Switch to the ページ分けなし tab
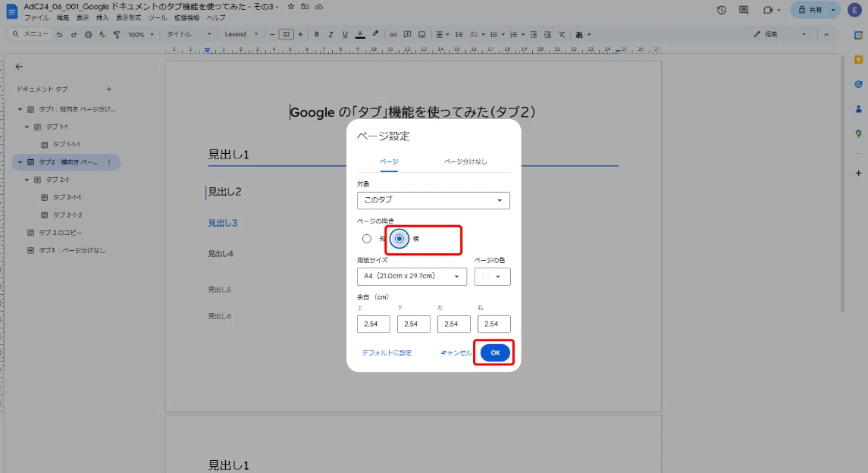The image size is (868, 473). point(465,161)
